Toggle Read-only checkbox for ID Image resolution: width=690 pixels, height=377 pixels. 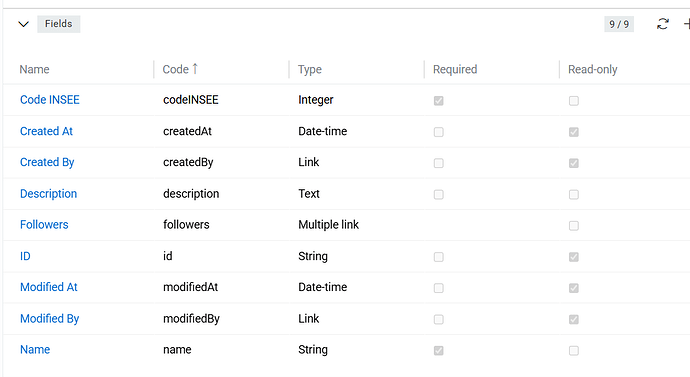pyautogui.click(x=573, y=257)
